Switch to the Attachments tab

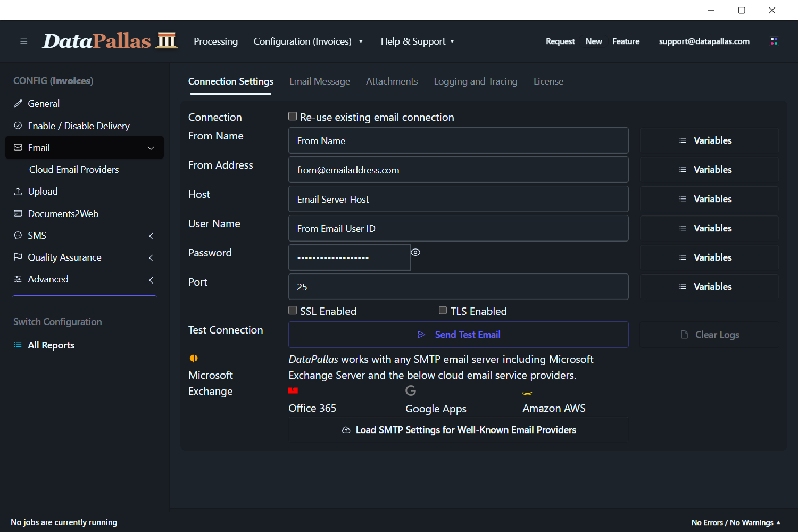click(x=392, y=81)
